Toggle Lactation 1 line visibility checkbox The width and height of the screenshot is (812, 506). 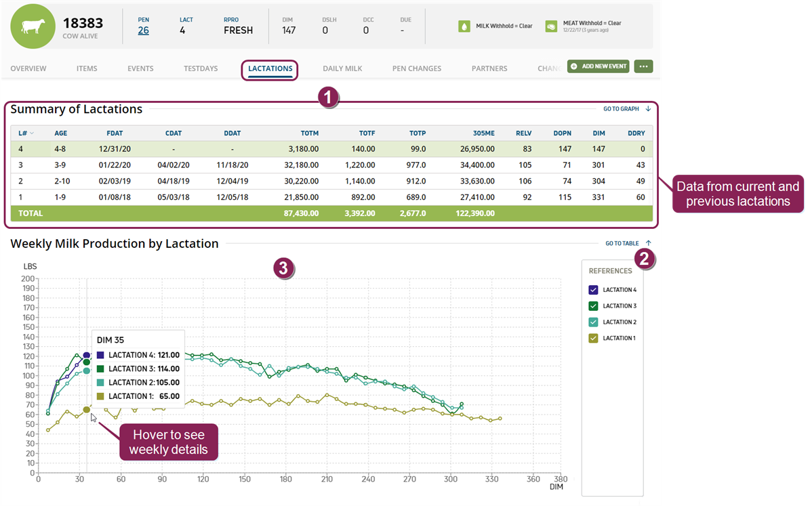coord(594,338)
